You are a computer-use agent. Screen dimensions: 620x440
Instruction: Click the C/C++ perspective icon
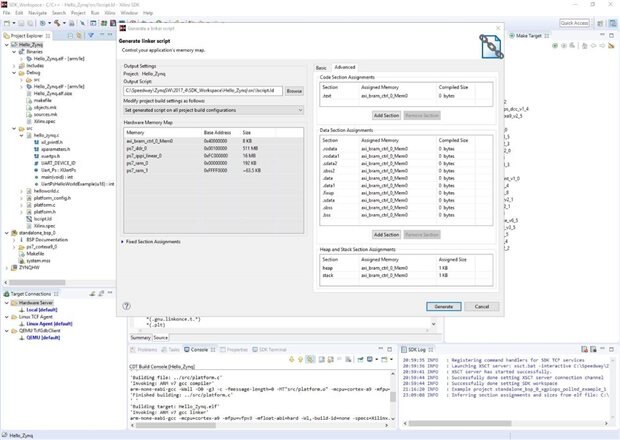[x=612, y=23]
